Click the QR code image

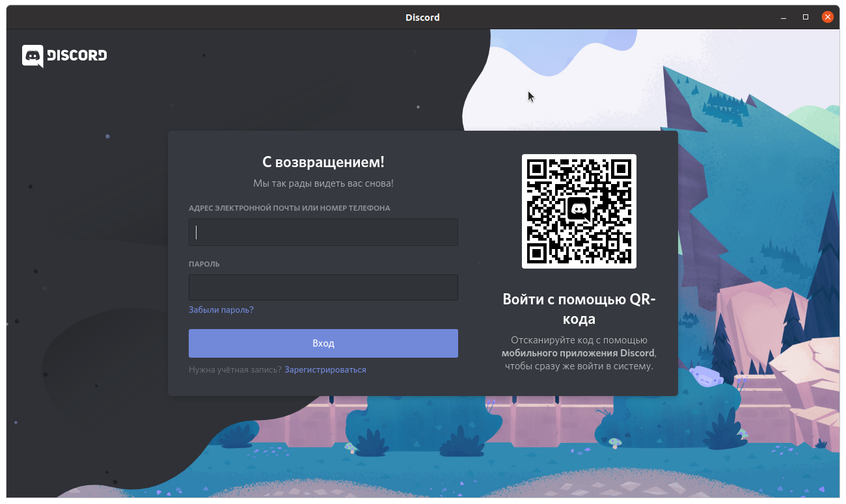[579, 211]
